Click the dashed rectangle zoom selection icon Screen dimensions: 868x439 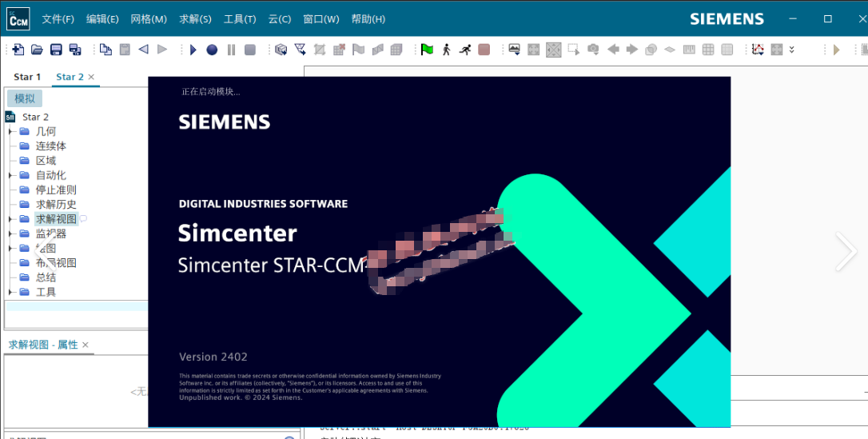(x=574, y=50)
